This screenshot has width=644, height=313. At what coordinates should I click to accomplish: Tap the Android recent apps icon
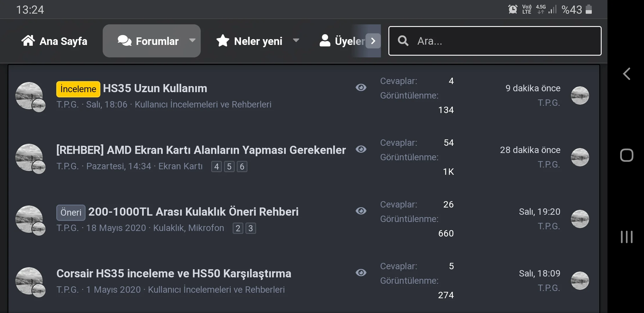pyautogui.click(x=627, y=237)
